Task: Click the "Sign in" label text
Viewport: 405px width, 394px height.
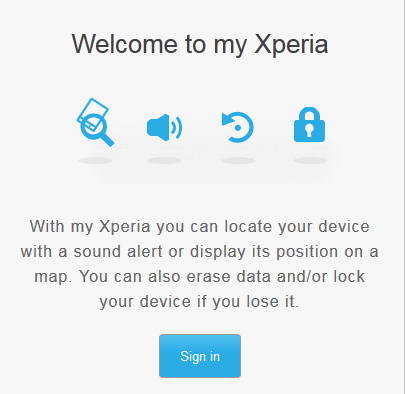Action: click(x=200, y=356)
